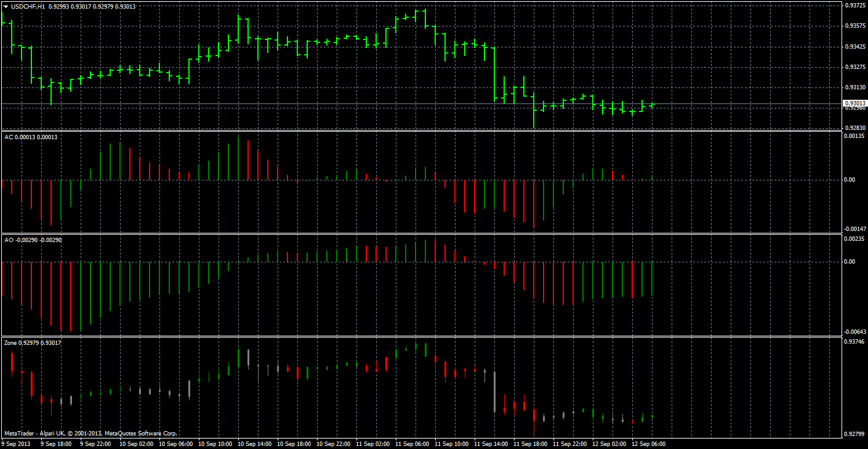
Task: Click the current price tag 0.93013
Action: click(854, 103)
